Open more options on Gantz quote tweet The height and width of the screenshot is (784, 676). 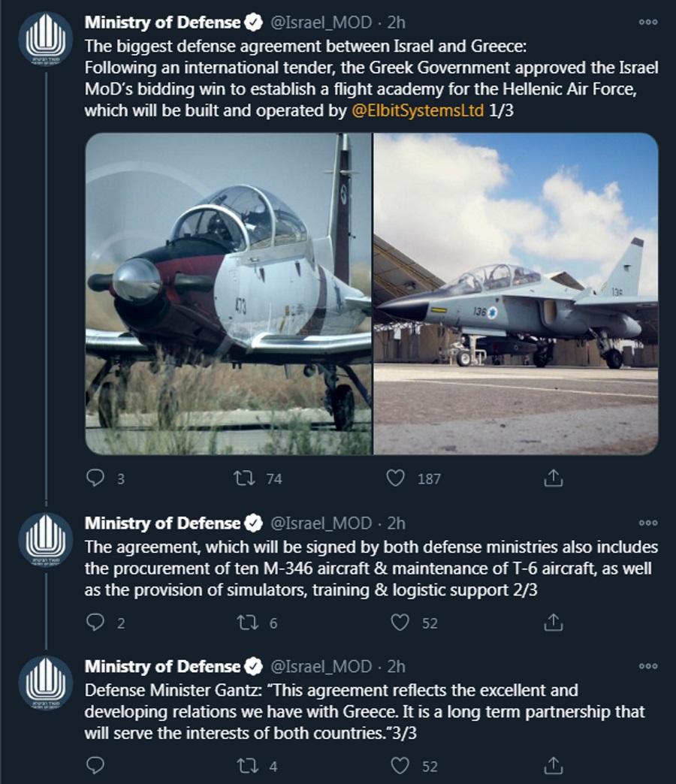pos(647,666)
